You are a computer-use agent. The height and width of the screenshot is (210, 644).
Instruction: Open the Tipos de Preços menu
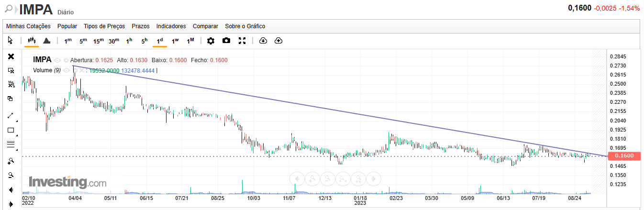coord(104,26)
